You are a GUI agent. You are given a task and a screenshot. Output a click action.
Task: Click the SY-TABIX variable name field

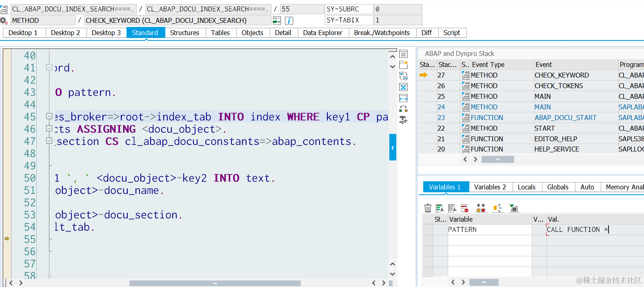[x=349, y=20]
